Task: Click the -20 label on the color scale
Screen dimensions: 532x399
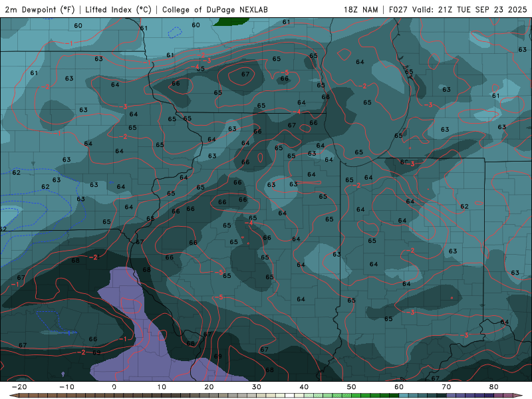Action: [19, 387]
